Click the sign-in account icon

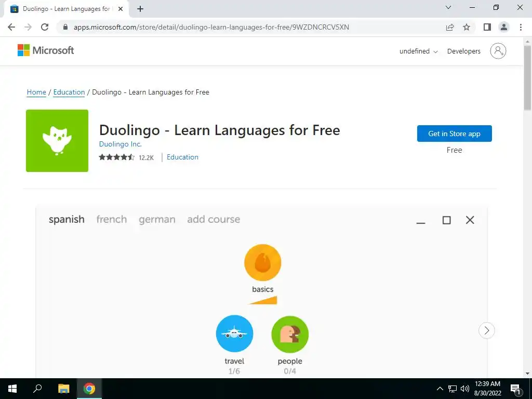[498, 51]
